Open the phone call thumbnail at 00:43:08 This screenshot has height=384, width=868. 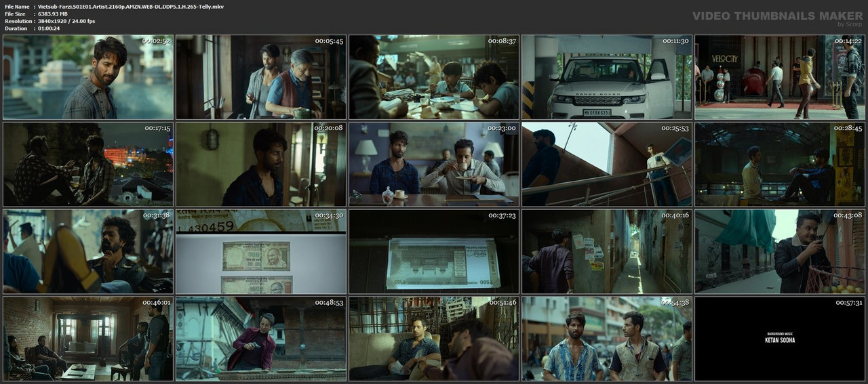780,251
